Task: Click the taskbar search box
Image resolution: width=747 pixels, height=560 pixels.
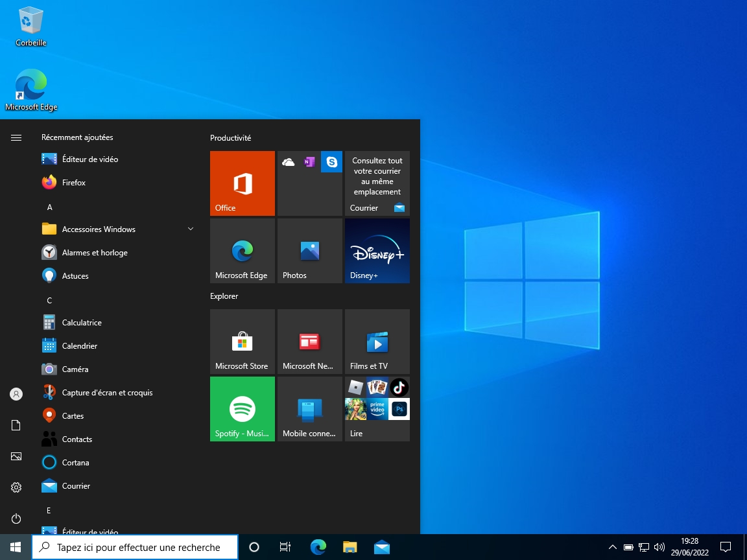Action: [135, 547]
